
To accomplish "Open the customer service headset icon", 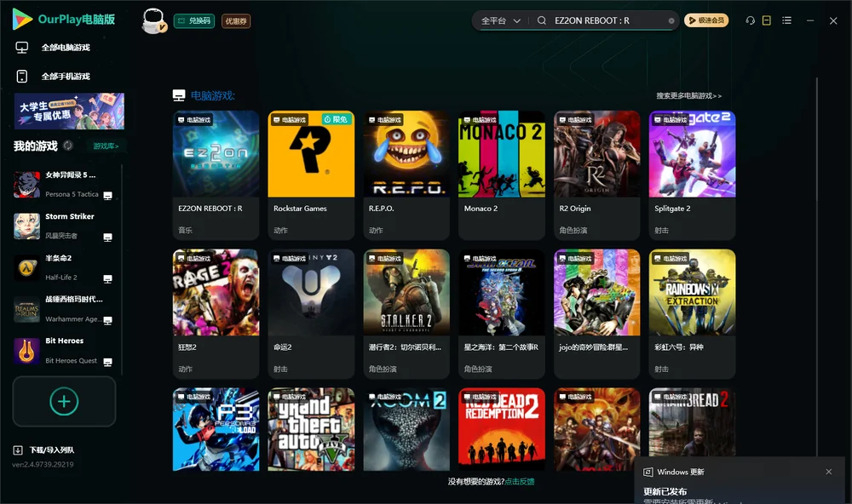I will tap(750, 20).
